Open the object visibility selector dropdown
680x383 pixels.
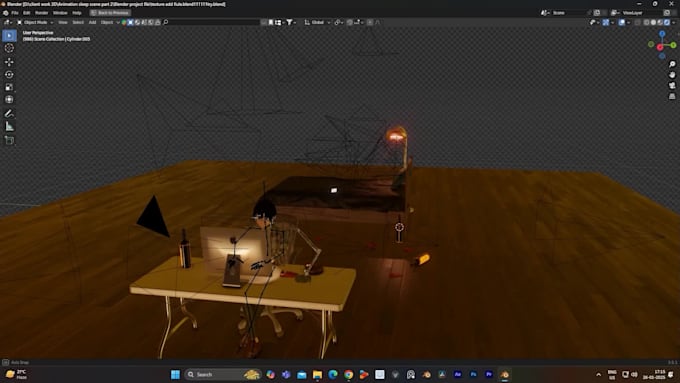pos(595,22)
